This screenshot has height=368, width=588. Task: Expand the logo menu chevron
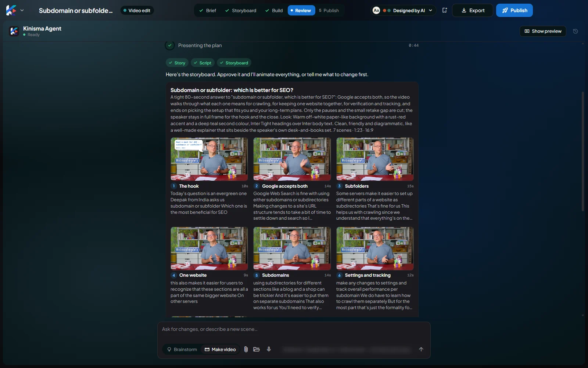[22, 10]
